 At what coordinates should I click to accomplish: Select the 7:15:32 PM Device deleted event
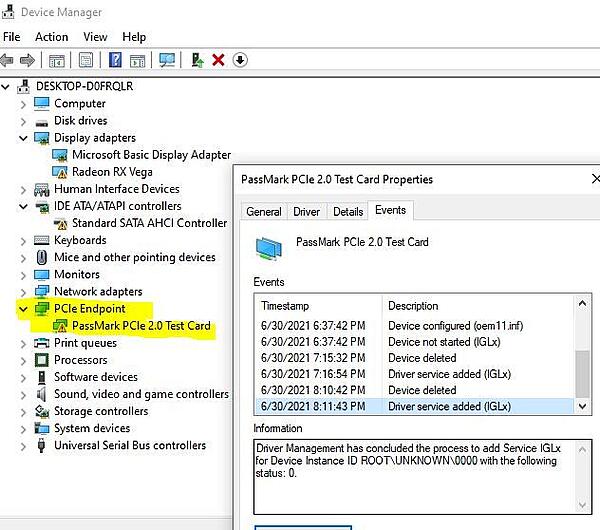(x=414, y=358)
